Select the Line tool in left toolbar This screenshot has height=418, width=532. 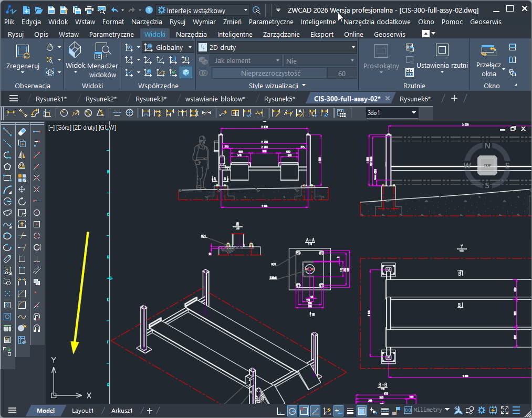[7, 131]
